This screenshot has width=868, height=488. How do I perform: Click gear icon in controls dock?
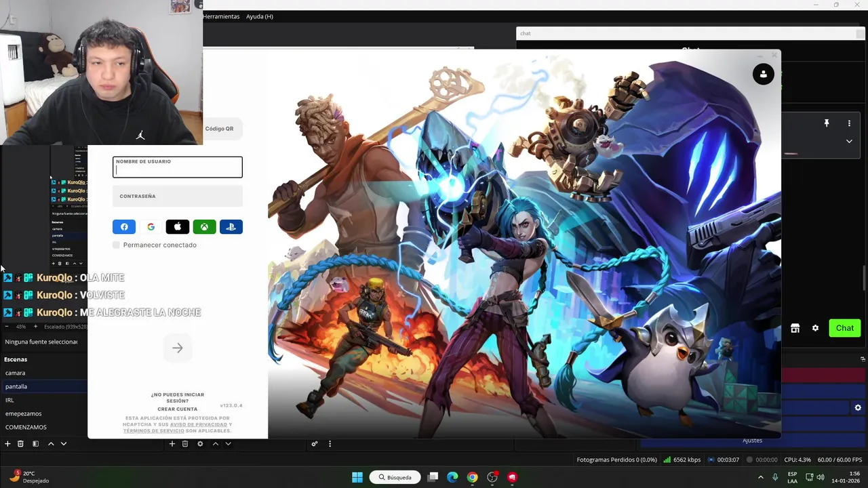[858, 407]
